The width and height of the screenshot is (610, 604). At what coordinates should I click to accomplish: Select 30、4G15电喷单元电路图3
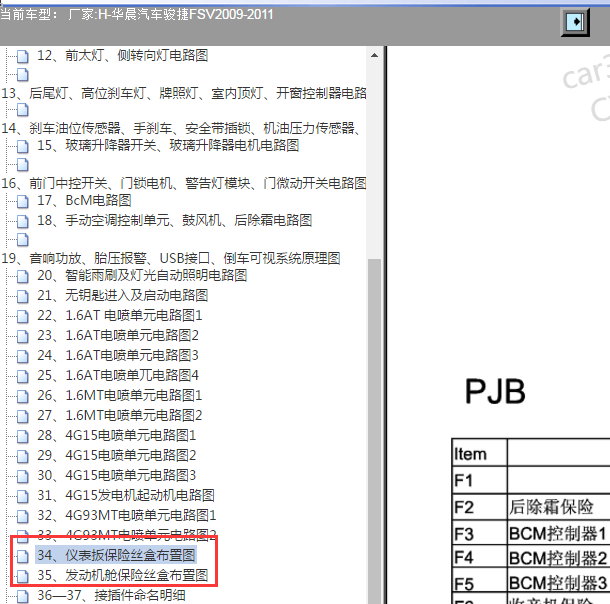[117, 475]
